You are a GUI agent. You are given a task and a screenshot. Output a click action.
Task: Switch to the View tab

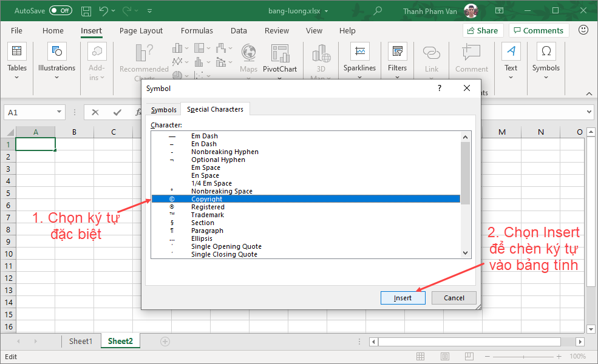(x=314, y=30)
